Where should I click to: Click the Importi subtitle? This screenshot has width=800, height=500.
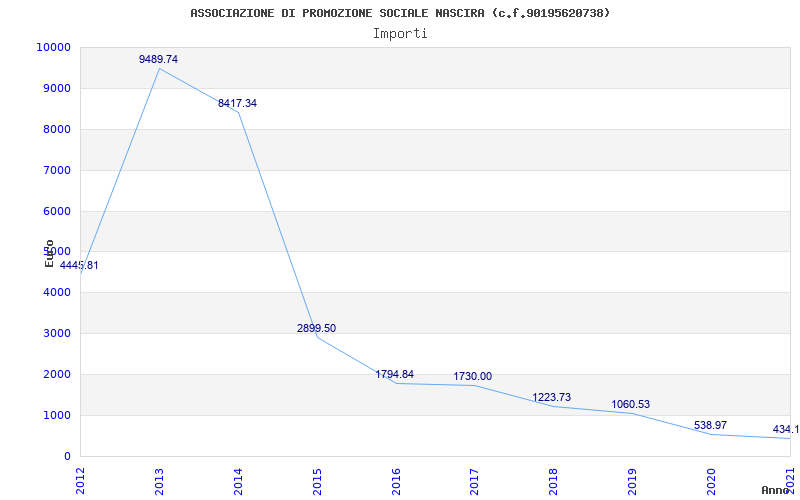(x=400, y=34)
